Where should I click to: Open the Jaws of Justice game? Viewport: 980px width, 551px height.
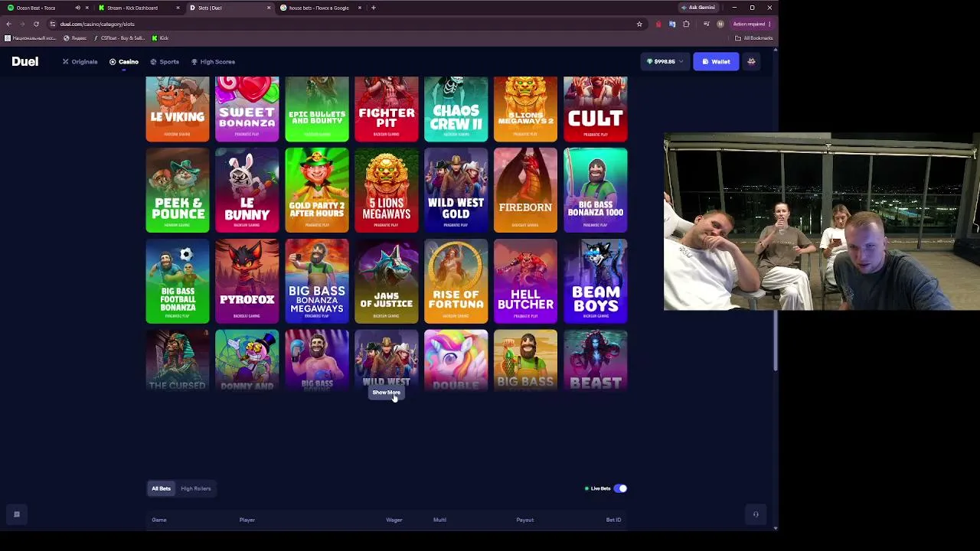pyautogui.click(x=387, y=281)
